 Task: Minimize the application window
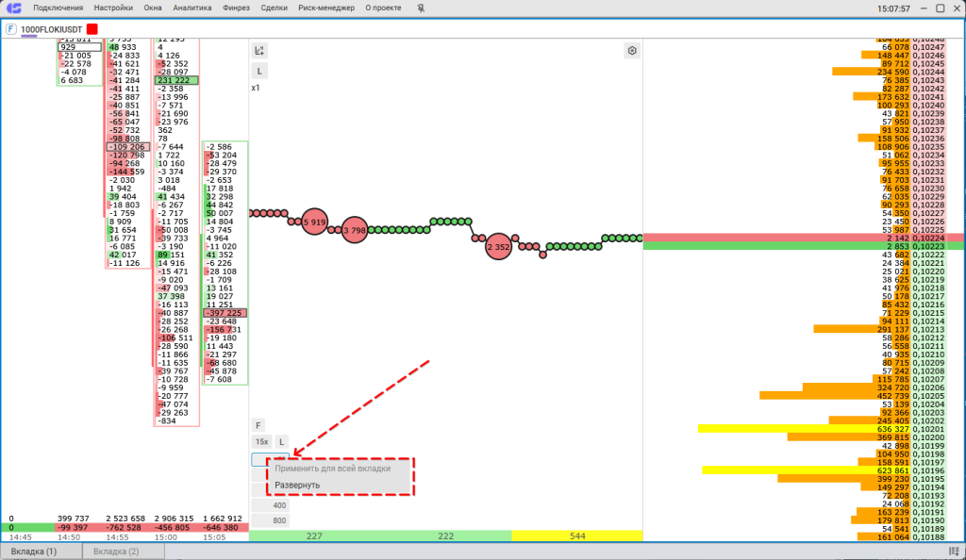[924, 8]
